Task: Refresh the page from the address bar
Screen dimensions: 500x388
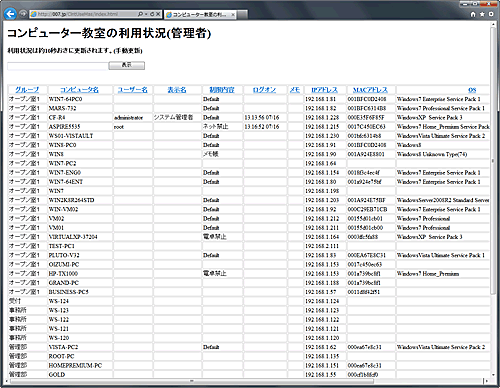Action: click(152, 14)
